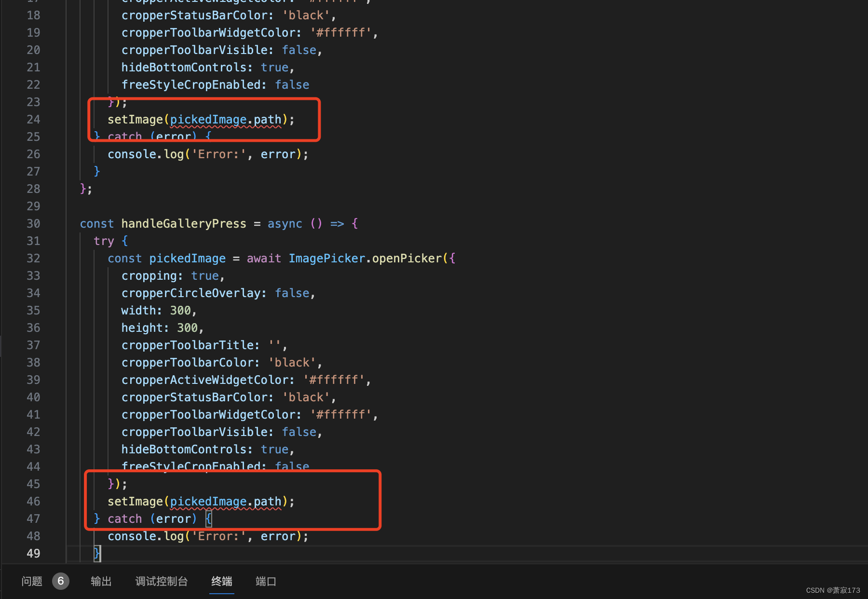Screen dimensions: 868x599
Task: Open the 问题 problems panel tab
Action: (32, 581)
